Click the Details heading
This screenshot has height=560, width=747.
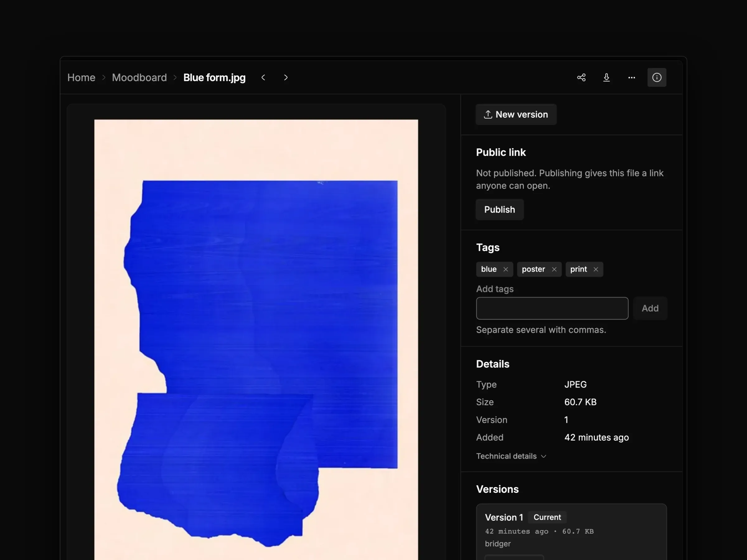pos(493,364)
